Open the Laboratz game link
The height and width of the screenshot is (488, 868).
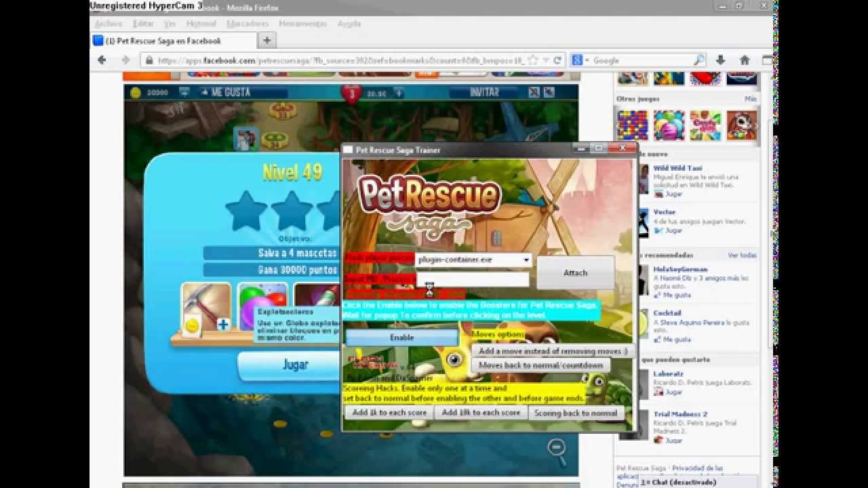point(668,373)
